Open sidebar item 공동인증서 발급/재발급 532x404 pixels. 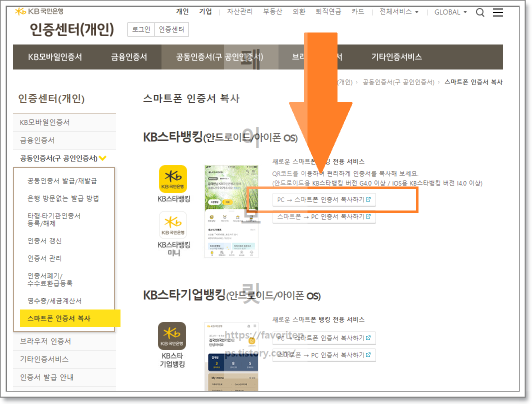(62, 181)
